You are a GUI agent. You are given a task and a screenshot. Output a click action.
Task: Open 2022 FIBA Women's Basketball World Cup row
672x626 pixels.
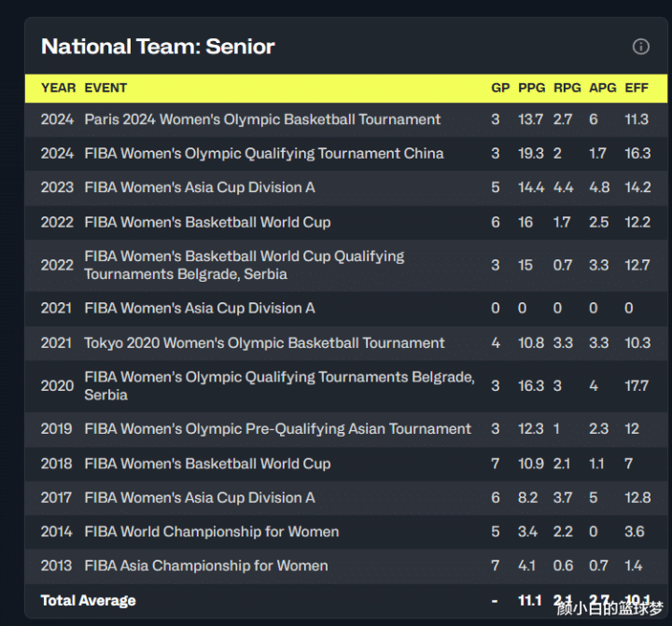pyautogui.click(x=207, y=222)
